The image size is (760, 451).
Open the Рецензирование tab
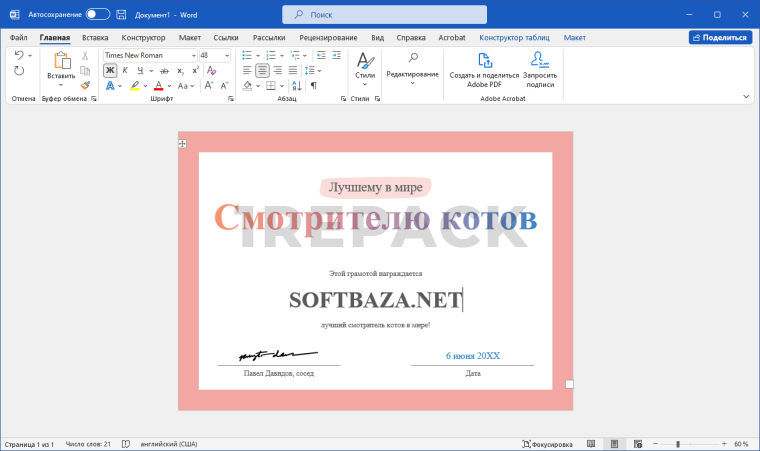click(x=327, y=37)
